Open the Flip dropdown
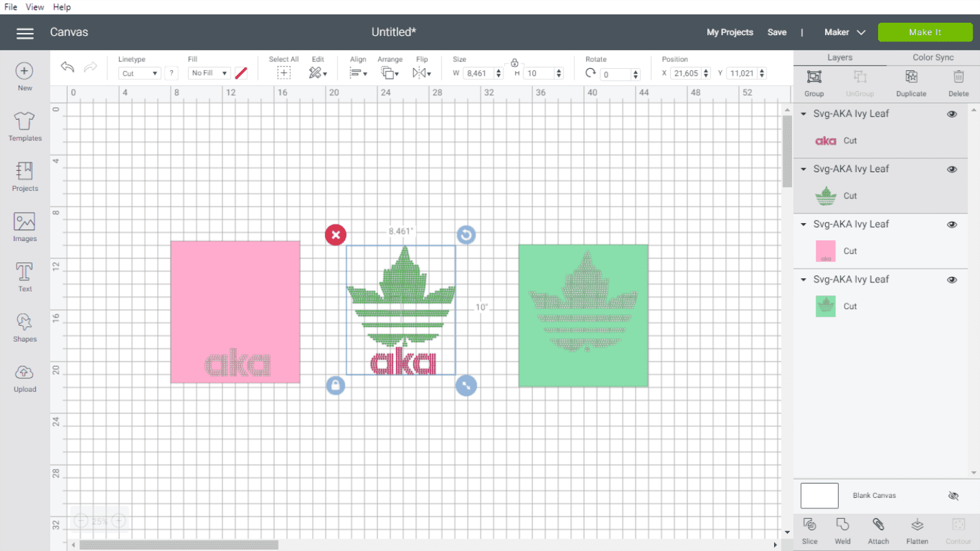Screen dimensions: 980x551 (x=421, y=72)
